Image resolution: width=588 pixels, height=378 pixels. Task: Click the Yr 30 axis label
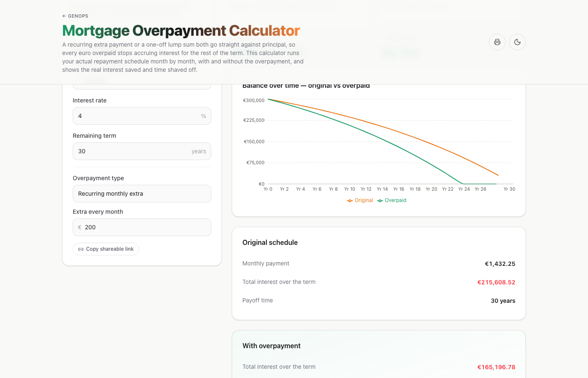(509, 189)
